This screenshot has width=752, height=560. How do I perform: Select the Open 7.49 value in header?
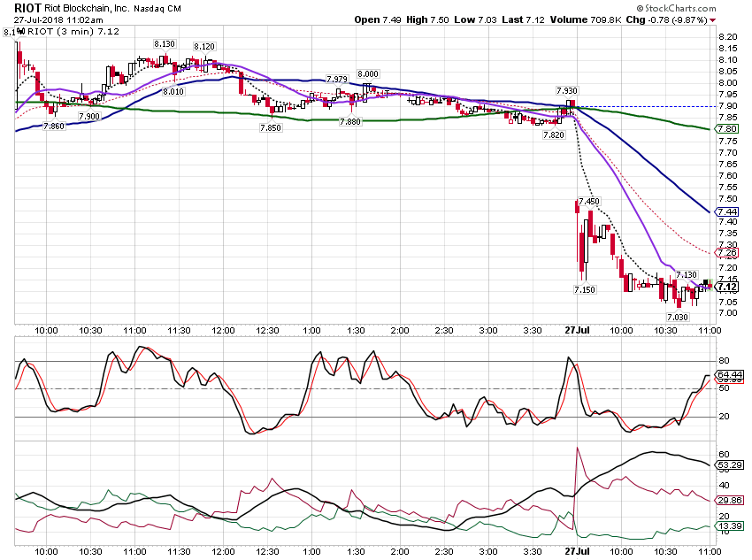(378, 19)
